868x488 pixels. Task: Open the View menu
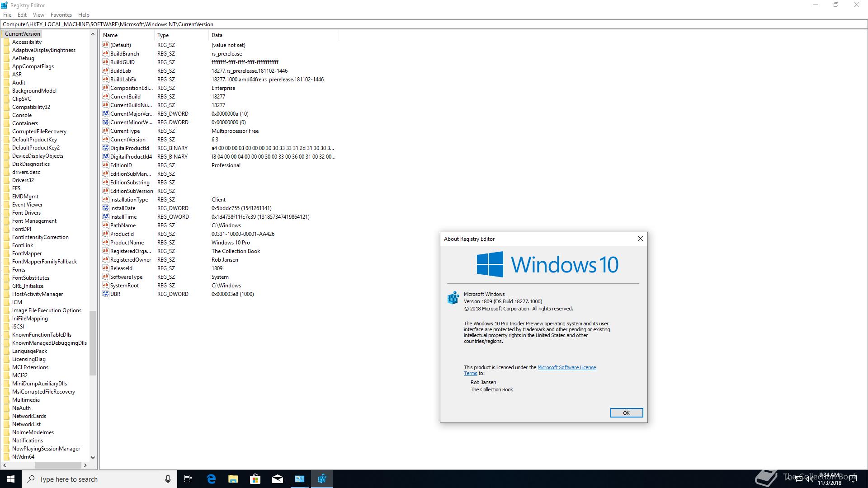38,14
